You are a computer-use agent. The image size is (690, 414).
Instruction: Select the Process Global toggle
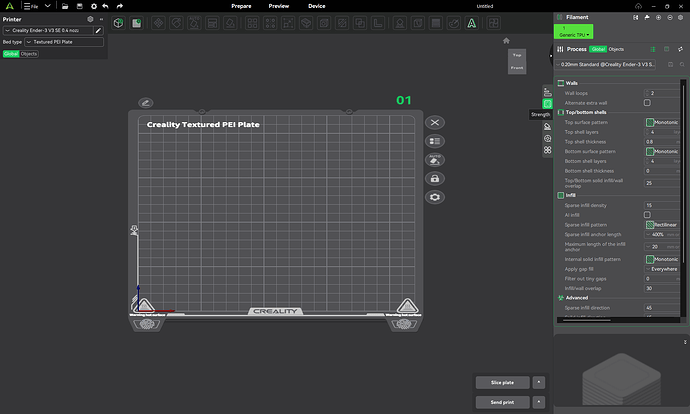598,49
